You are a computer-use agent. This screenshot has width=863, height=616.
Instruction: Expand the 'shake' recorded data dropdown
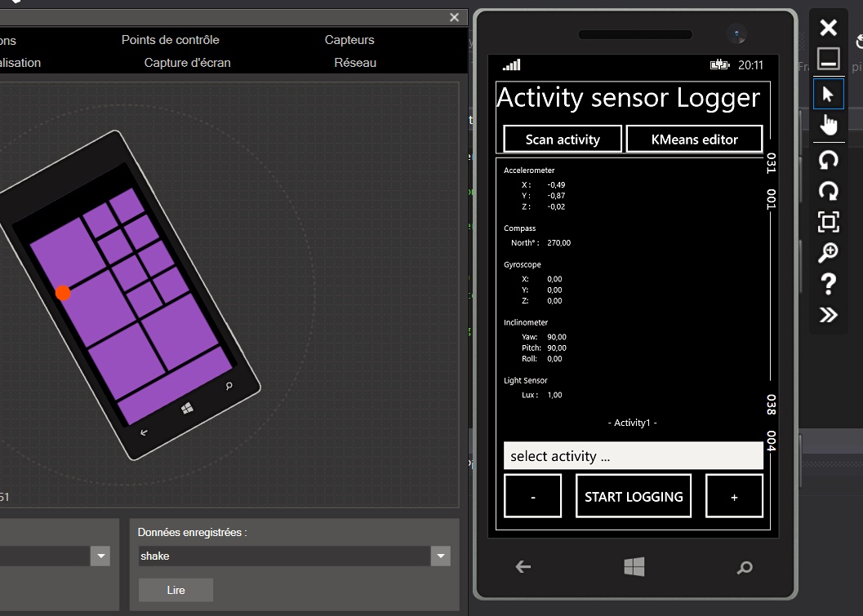(x=441, y=556)
